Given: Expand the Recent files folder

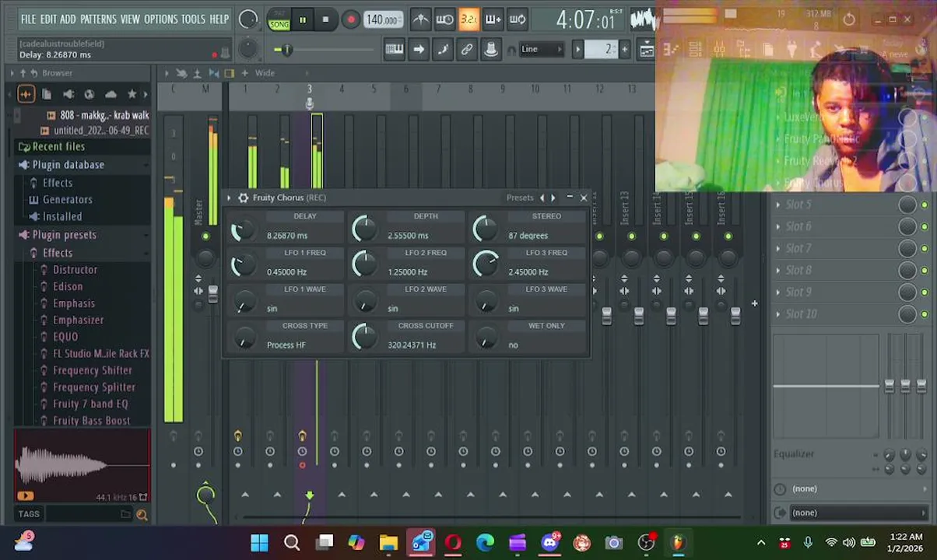Looking at the screenshot, I should [x=58, y=146].
